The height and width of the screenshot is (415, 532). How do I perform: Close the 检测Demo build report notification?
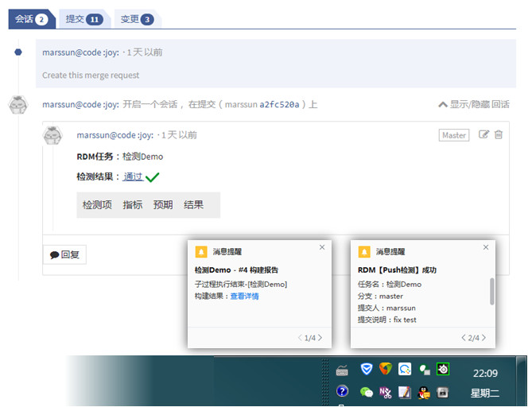322,247
